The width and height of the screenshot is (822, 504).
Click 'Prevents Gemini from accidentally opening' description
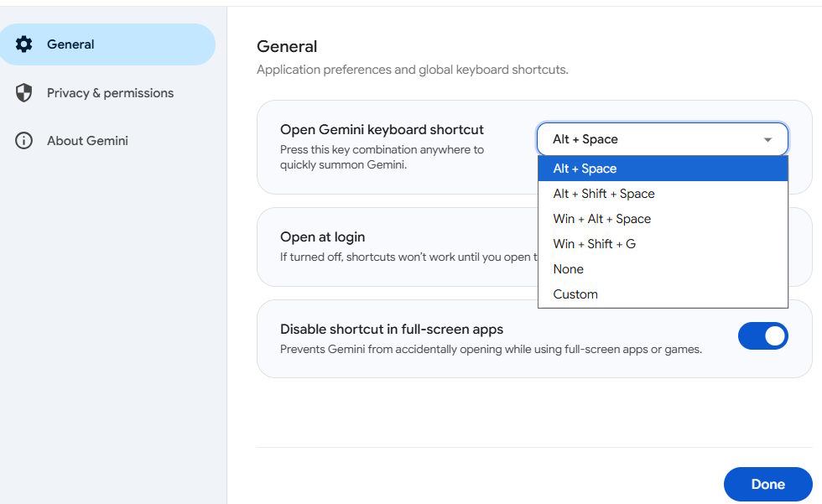tap(491, 349)
